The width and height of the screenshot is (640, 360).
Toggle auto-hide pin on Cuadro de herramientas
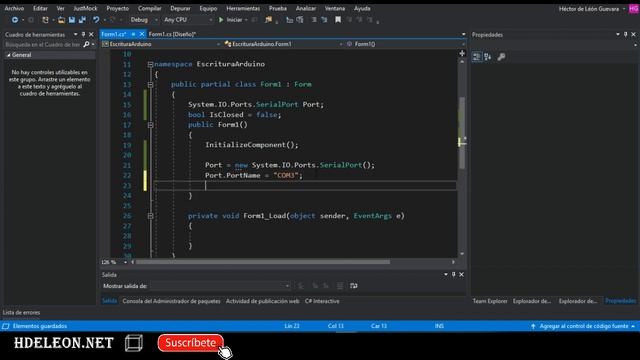pos(83,35)
